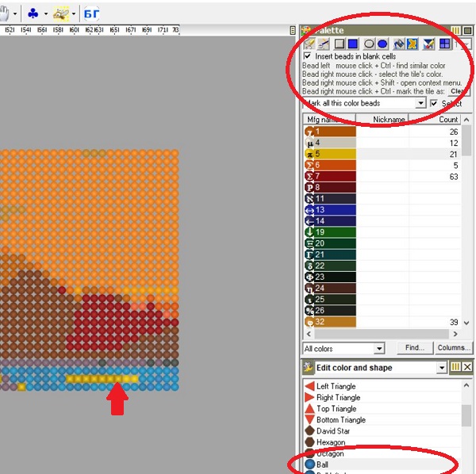This screenshot has height=474, width=476.
Task: Open the All colors filter dropdown
Action: tap(378, 349)
